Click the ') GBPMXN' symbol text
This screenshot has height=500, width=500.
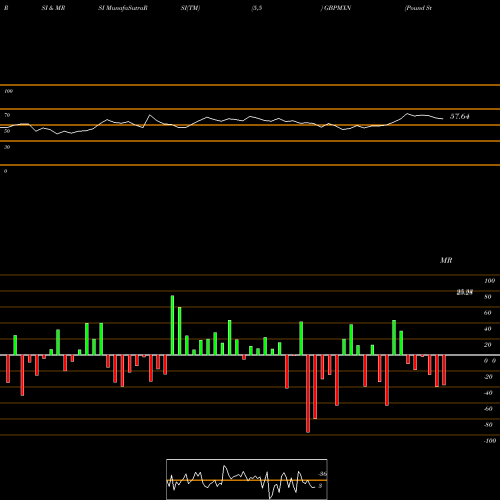pos(336,8)
